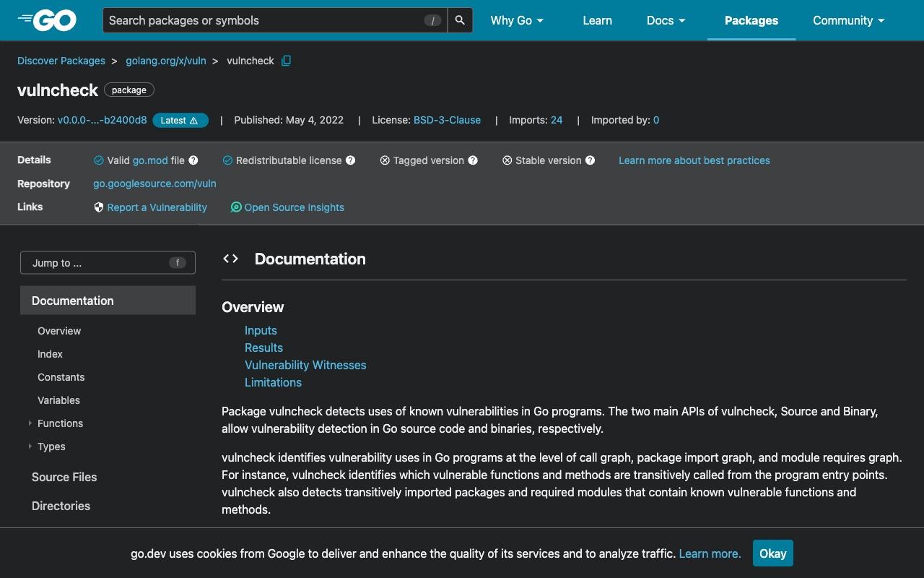Image resolution: width=924 pixels, height=578 pixels.
Task: Click the golang.org/x/vuln breadcrumb
Action: coord(166,61)
